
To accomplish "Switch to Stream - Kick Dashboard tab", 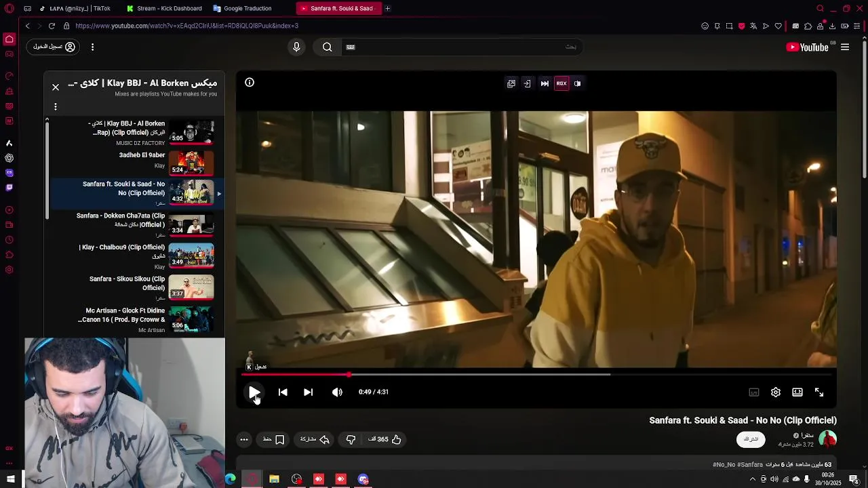I will point(164,8).
